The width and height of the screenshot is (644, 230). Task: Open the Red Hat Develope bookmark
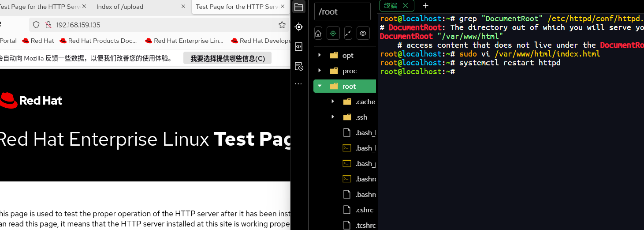(261, 41)
